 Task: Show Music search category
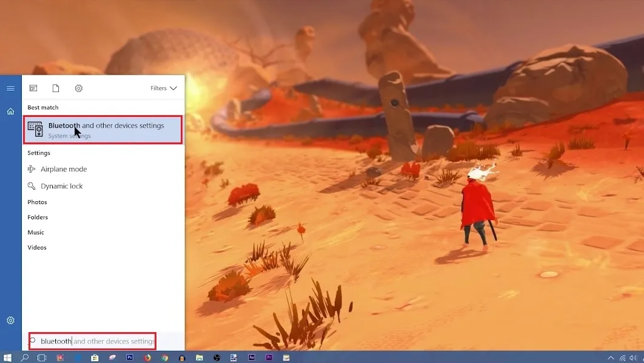click(36, 233)
